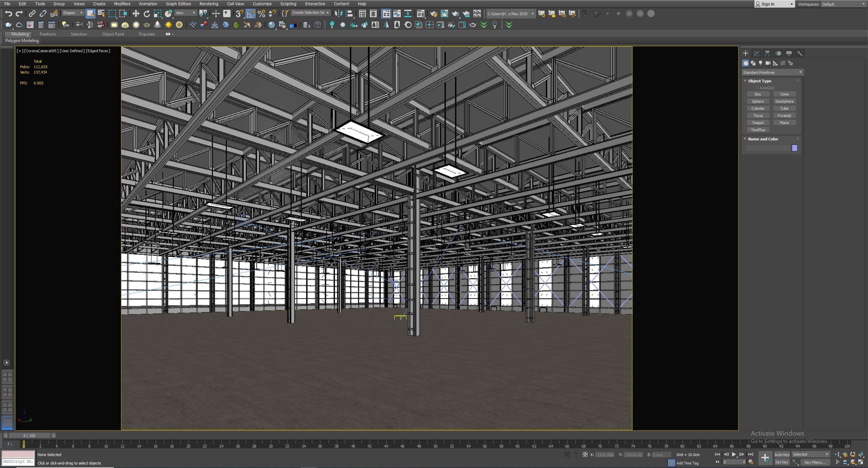Open the object color swatch
This screenshot has width=868, height=468.
pyautogui.click(x=794, y=148)
